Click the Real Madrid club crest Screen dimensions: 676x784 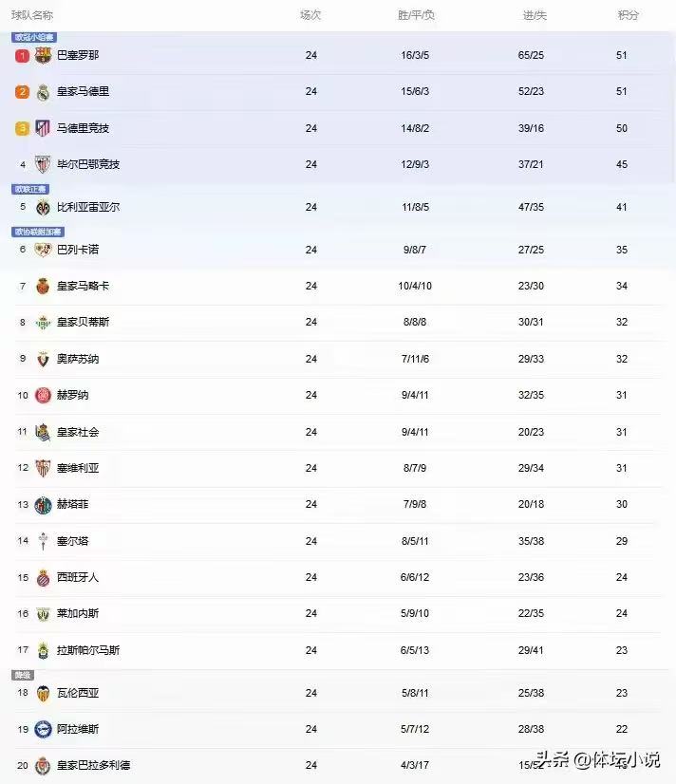pyautogui.click(x=43, y=92)
